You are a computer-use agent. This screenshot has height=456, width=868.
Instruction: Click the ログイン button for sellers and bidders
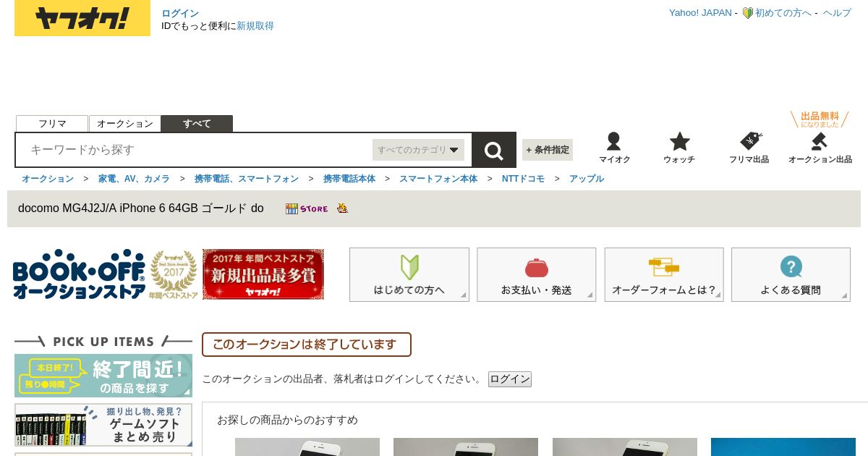point(510,379)
